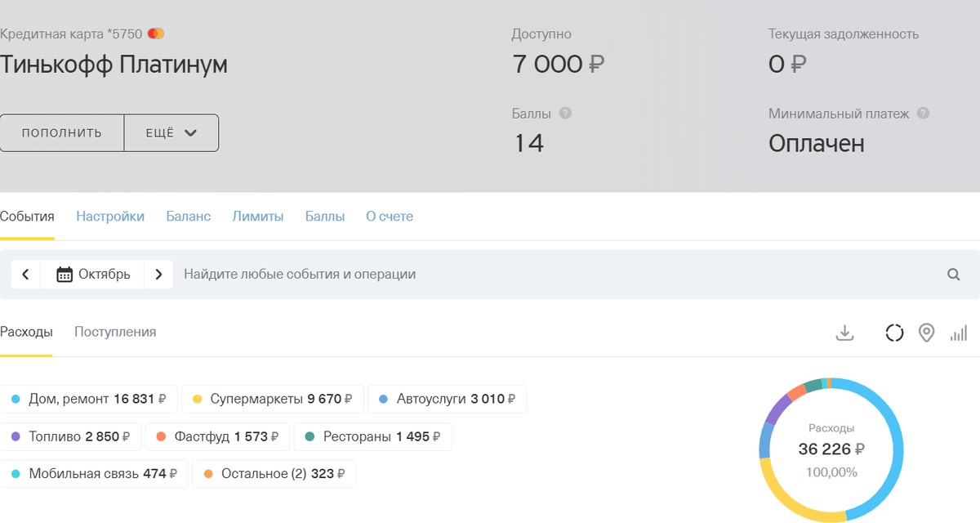This screenshot has height=523, width=980.
Task: Switch to the Баланс tab
Action: tap(189, 217)
